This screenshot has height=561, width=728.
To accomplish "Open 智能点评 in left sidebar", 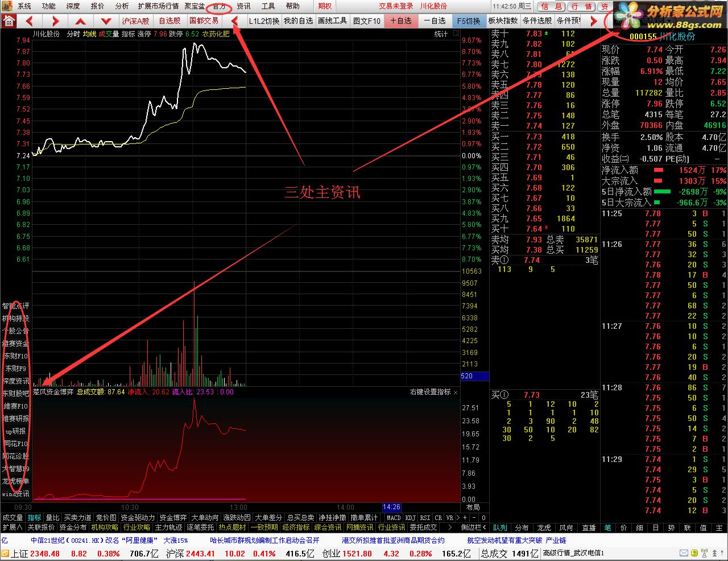I will pos(16,306).
